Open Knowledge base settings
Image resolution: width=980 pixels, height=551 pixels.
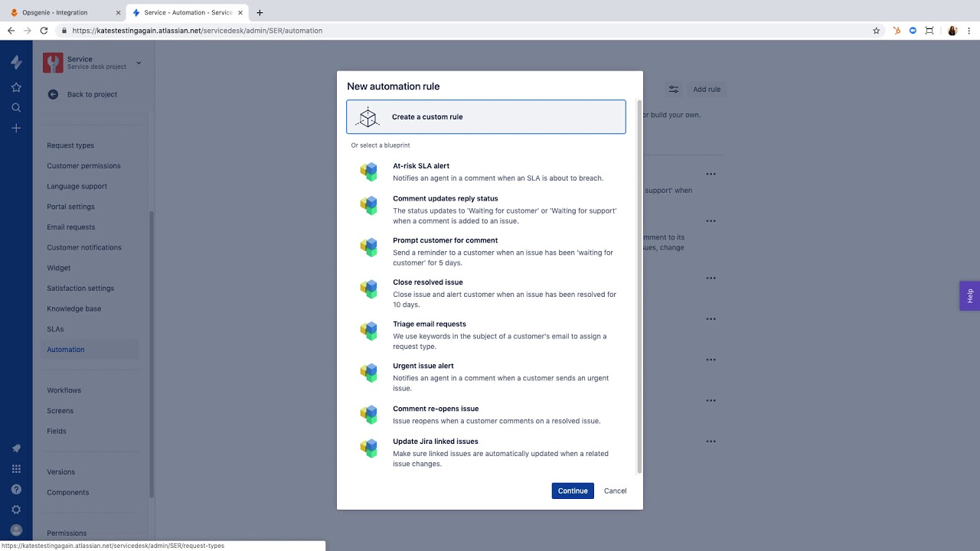[74, 309]
